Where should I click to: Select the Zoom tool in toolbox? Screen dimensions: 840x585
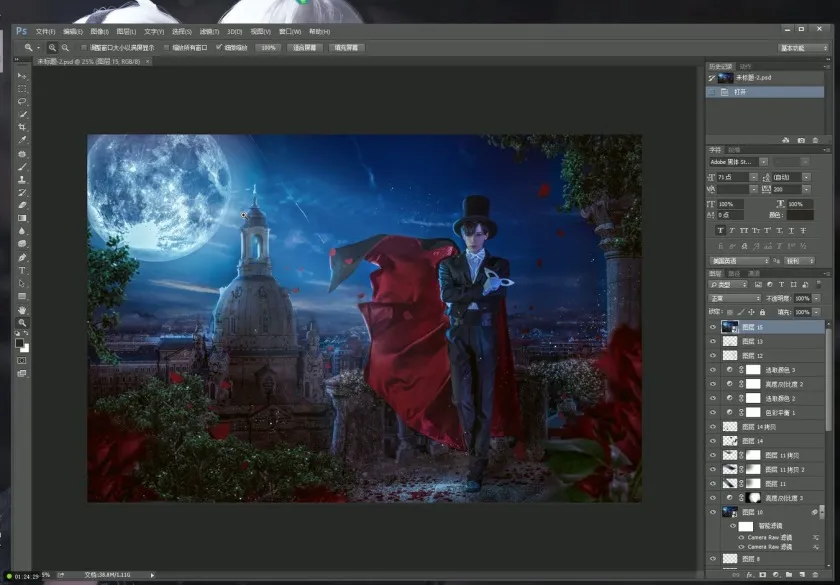point(22,323)
